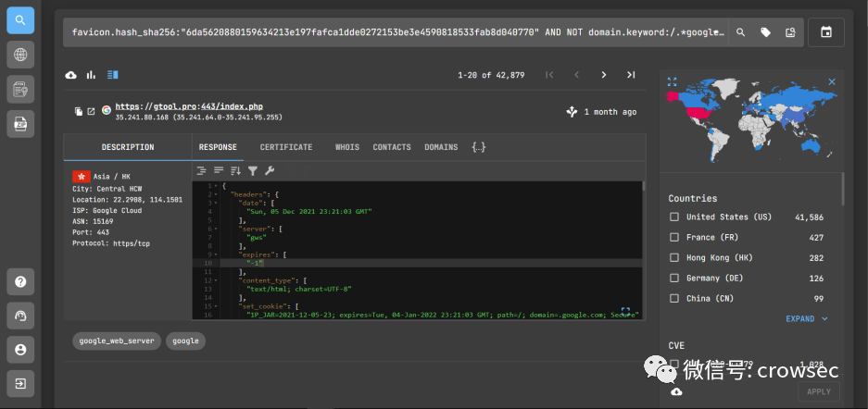Click the direction arrows icon beside 1 month ago

[x=572, y=112]
